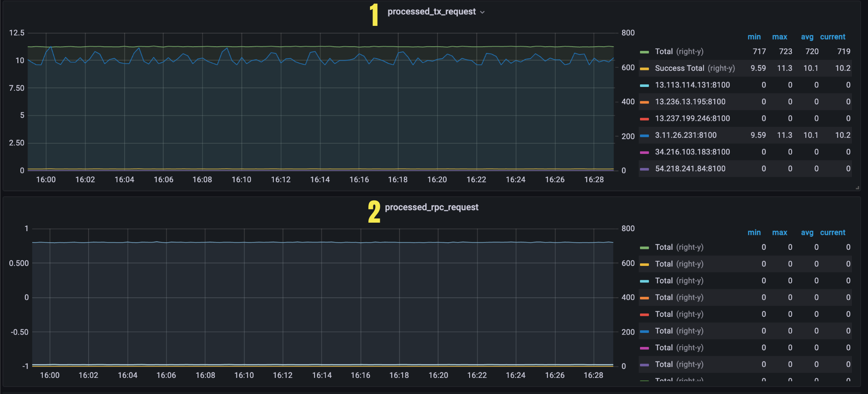Sort processed_rpc_request legend by avg column

807,232
